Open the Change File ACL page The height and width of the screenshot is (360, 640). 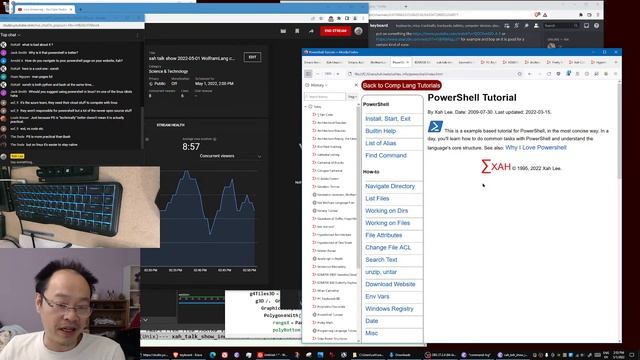(x=388, y=247)
